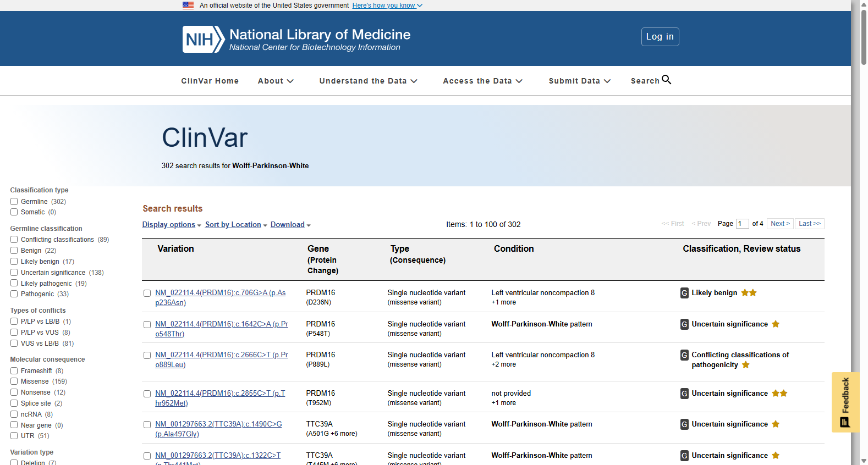Image resolution: width=868 pixels, height=465 pixels.
Task: Check the Likely benign filter
Action: 14,262
